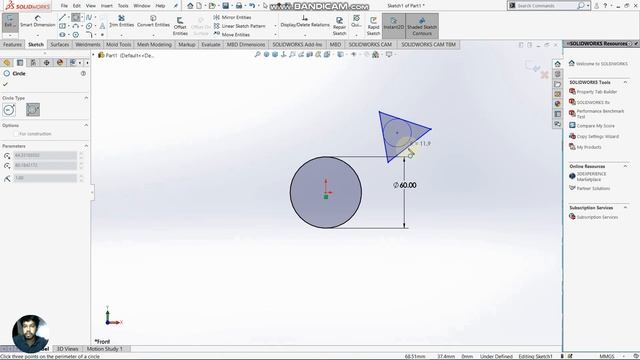
Task: Confirm circle with the green checkmark
Action: pyautogui.click(x=5, y=84)
